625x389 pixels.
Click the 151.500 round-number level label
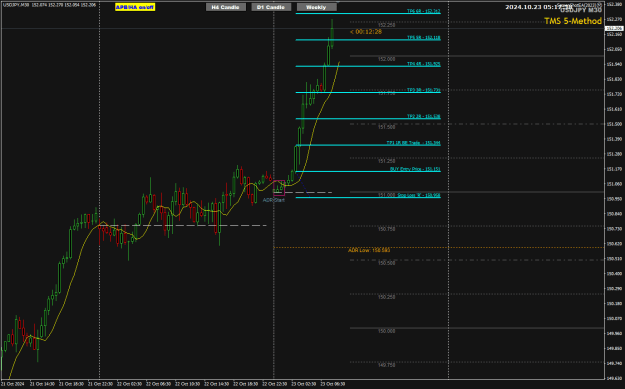tap(387, 127)
